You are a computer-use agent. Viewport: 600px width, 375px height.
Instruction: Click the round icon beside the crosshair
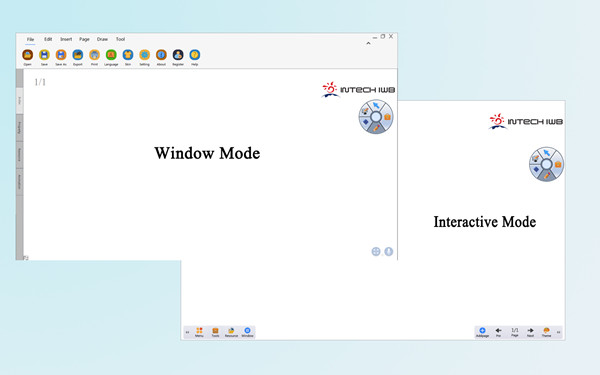388,251
